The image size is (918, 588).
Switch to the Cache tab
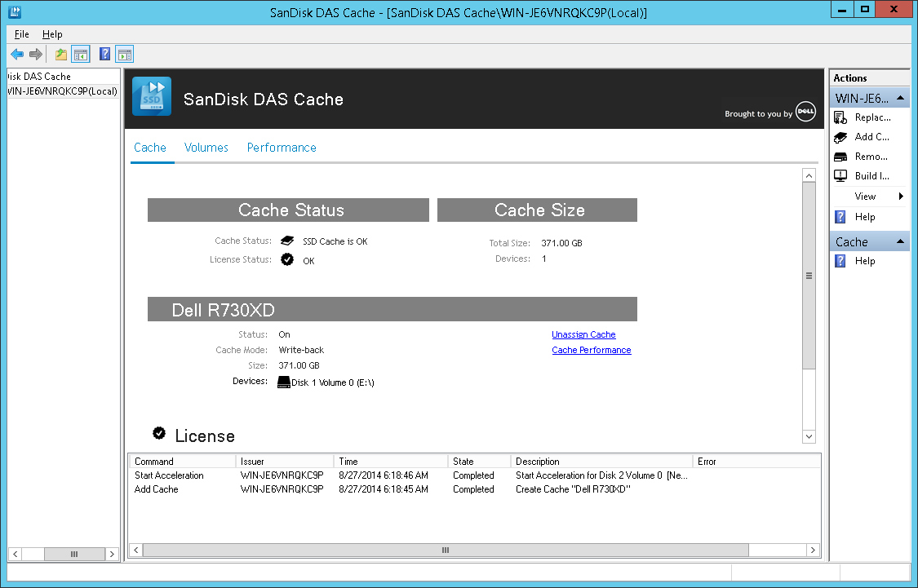click(150, 148)
